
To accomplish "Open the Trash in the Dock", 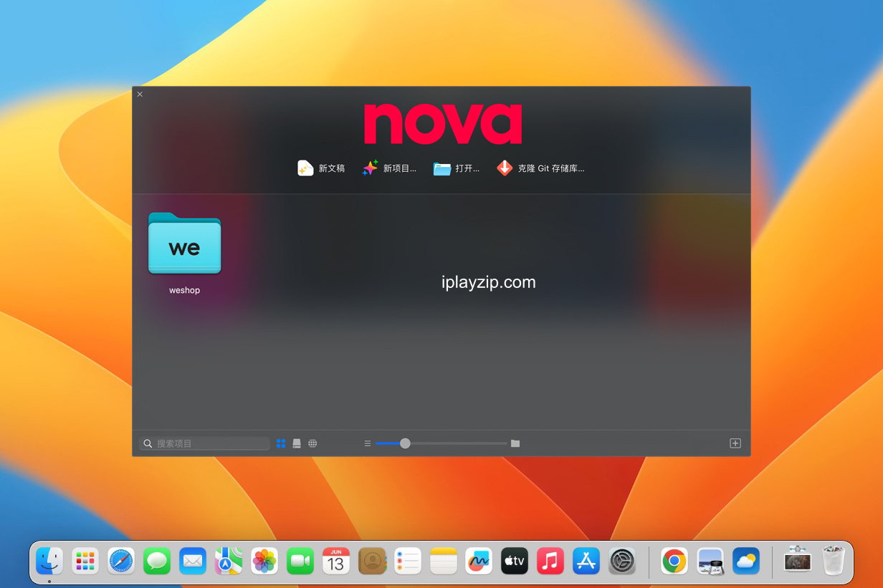I will coord(833,562).
